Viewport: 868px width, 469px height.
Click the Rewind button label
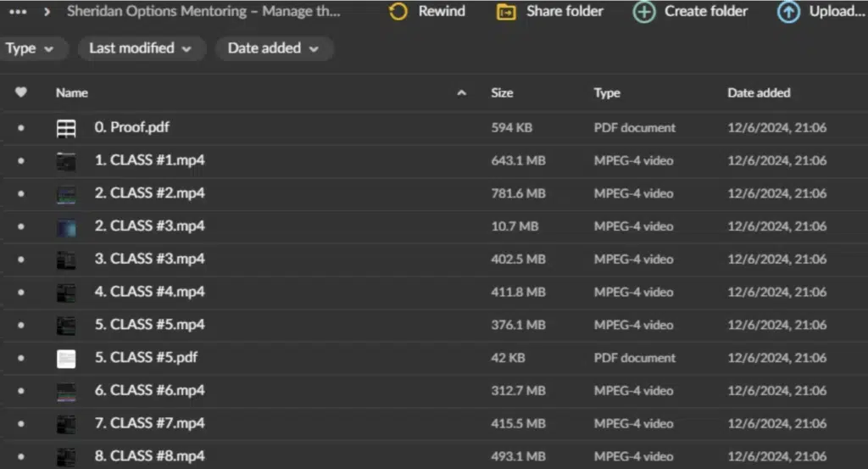pos(442,11)
